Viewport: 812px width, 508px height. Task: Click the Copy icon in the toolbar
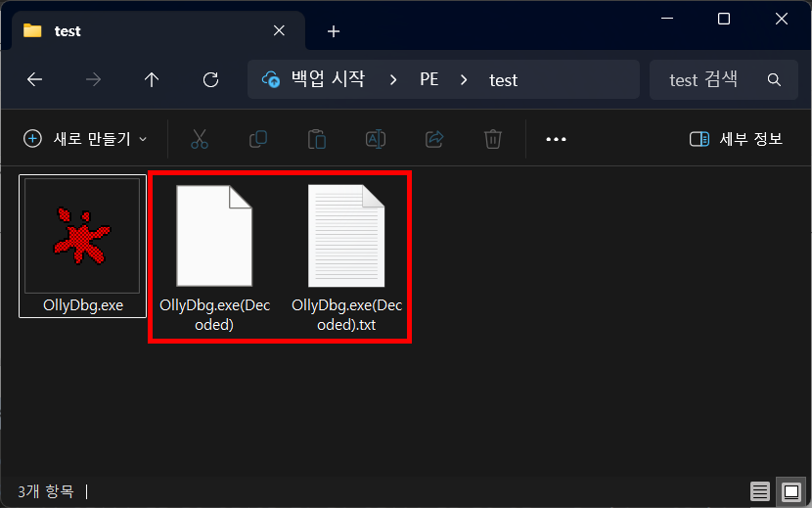point(258,139)
